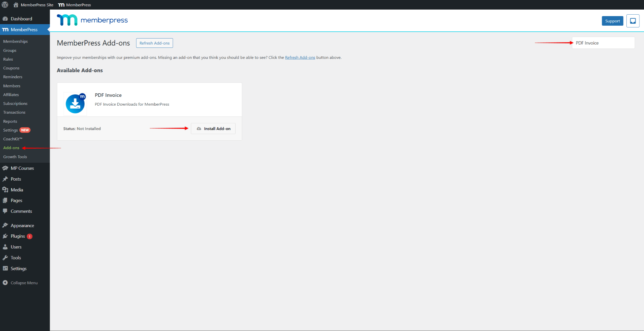Viewport: 644px width, 331px height.
Task: Click the Dashboard gauge icon
Action: (x=5, y=19)
